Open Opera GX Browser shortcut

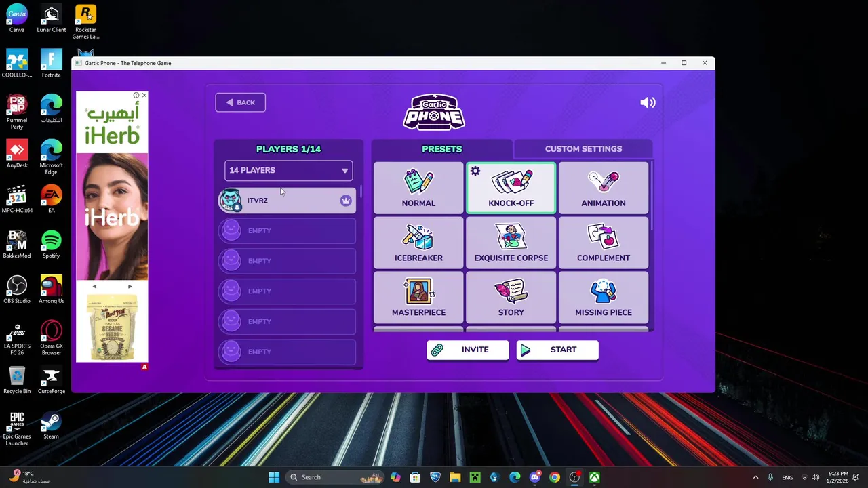pyautogui.click(x=51, y=338)
